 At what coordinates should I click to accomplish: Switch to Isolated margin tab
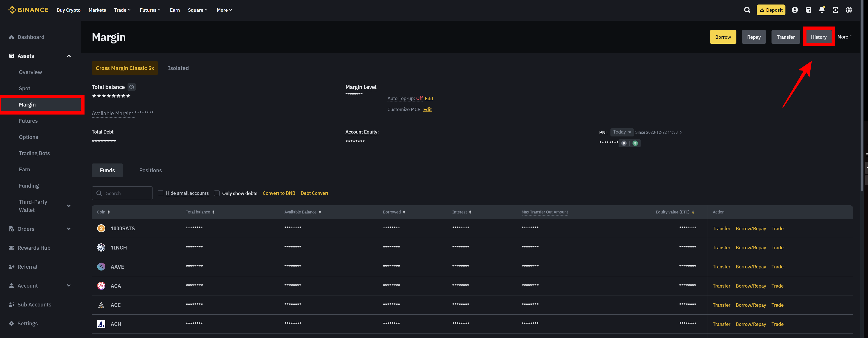pyautogui.click(x=178, y=68)
